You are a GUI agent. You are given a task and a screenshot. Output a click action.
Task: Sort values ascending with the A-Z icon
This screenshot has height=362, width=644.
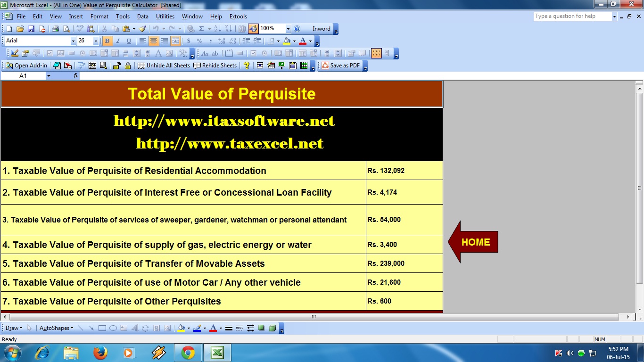coord(217,28)
